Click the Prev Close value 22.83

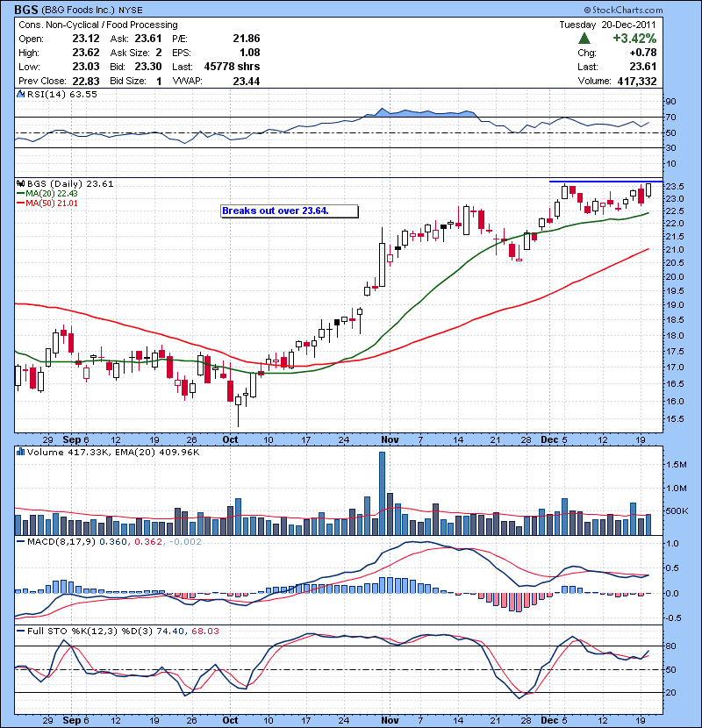point(86,81)
